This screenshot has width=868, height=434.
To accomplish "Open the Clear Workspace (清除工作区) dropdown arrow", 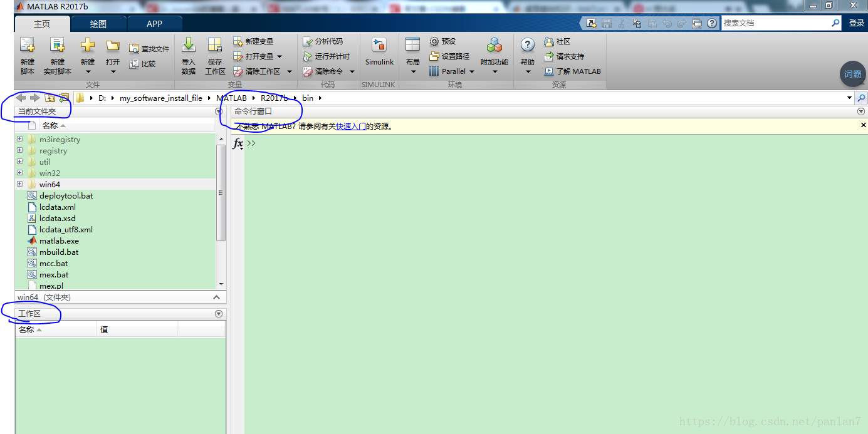I will coord(290,71).
